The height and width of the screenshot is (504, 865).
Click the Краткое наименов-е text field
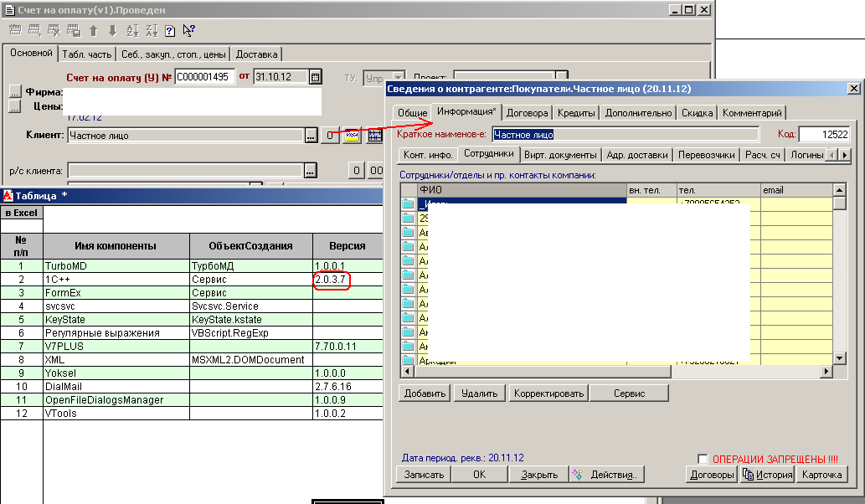pos(624,134)
